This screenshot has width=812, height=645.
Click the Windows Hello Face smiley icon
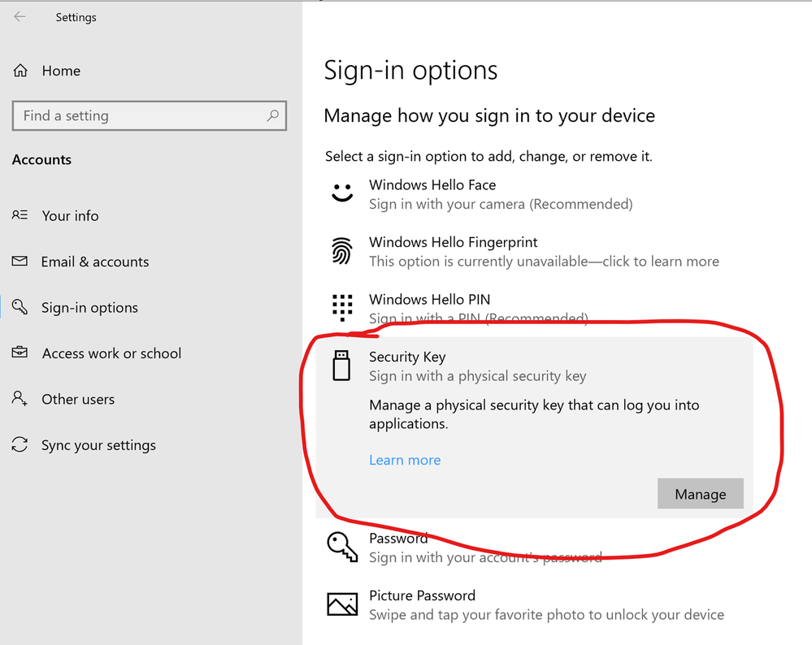pos(342,193)
